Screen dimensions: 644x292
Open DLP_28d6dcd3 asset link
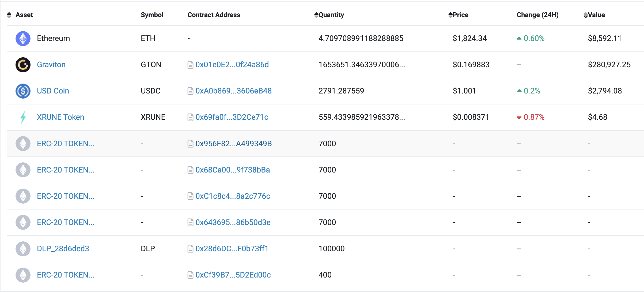coord(63,249)
